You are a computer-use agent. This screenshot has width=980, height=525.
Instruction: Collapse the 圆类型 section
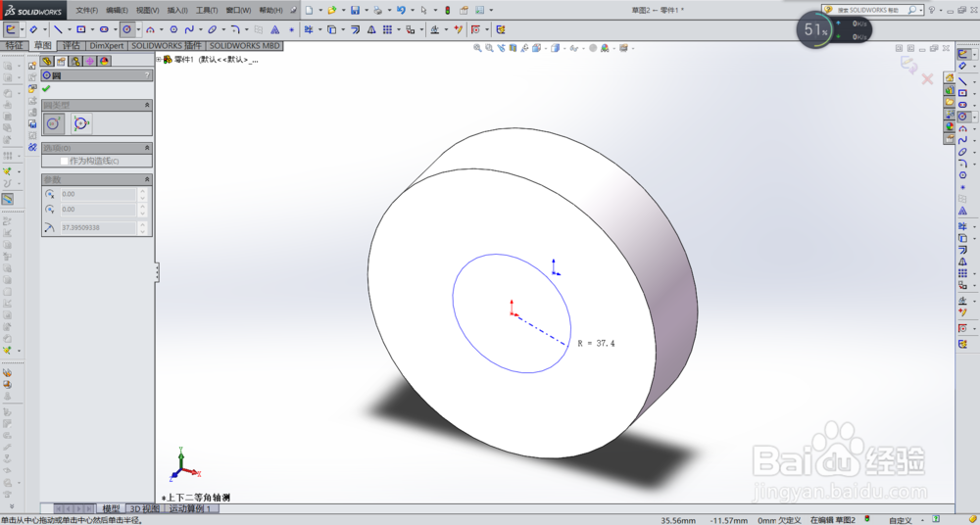148,105
